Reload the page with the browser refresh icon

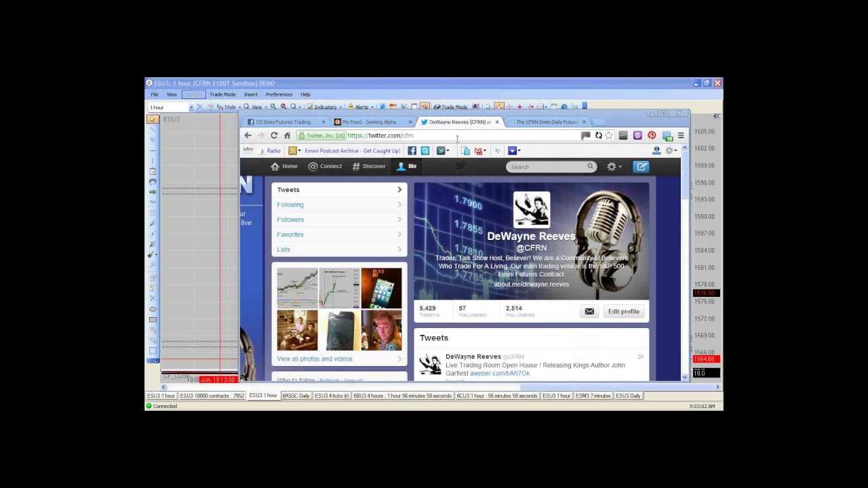pos(274,136)
